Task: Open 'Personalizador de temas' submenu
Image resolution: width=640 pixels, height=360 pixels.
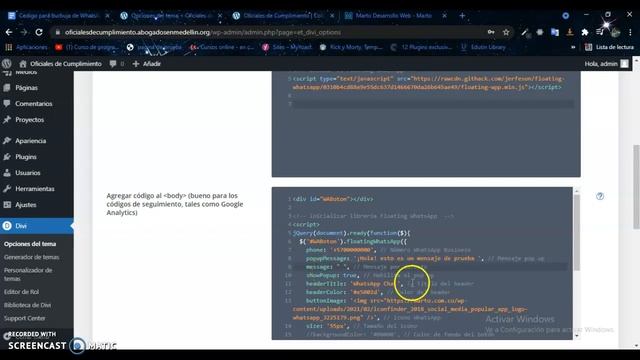Action: click(28, 274)
